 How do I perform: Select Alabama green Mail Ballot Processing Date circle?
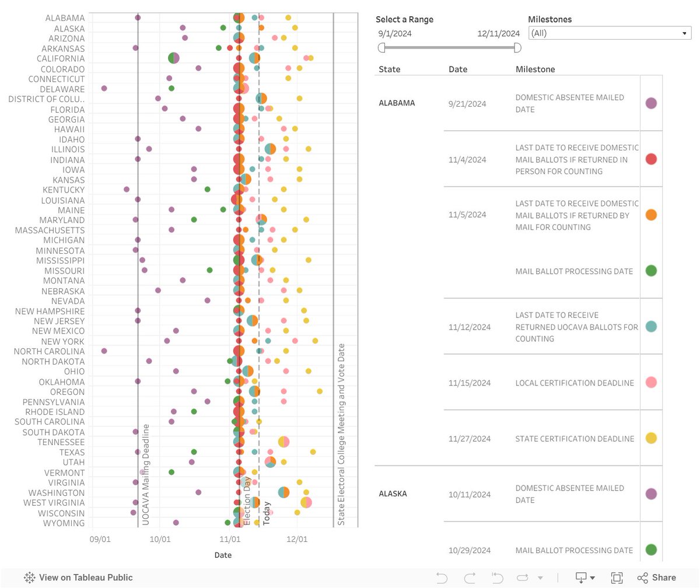(652, 271)
